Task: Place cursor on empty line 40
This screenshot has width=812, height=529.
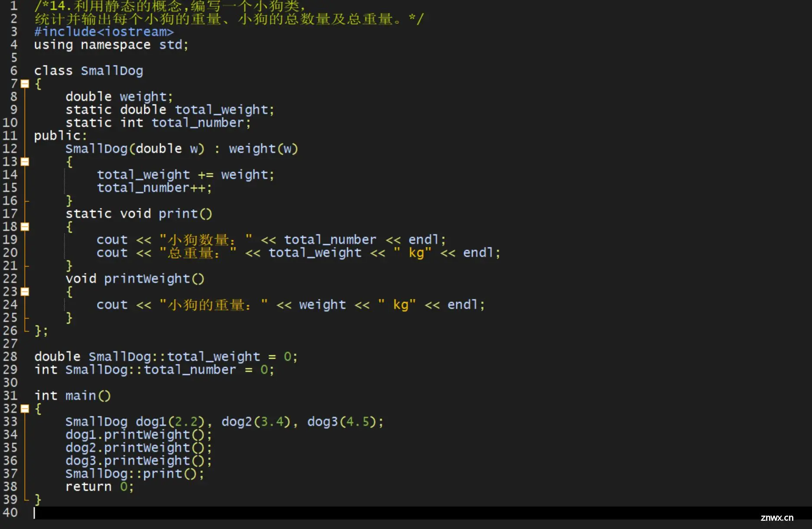Action: pos(422,513)
